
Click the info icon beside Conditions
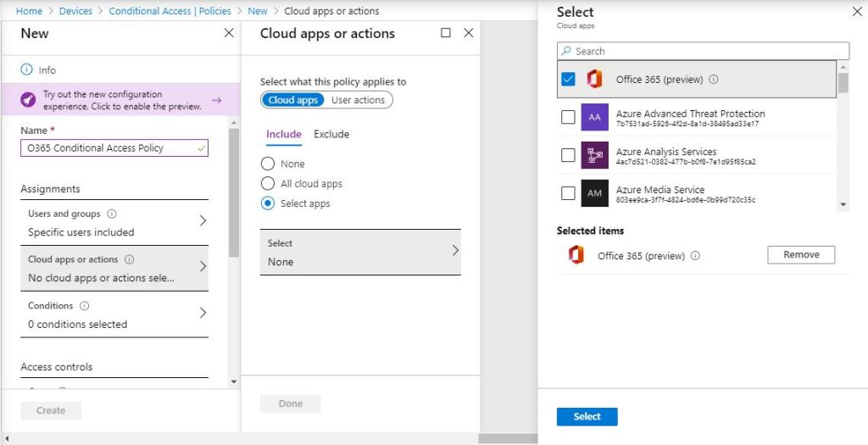pyautogui.click(x=85, y=306)
